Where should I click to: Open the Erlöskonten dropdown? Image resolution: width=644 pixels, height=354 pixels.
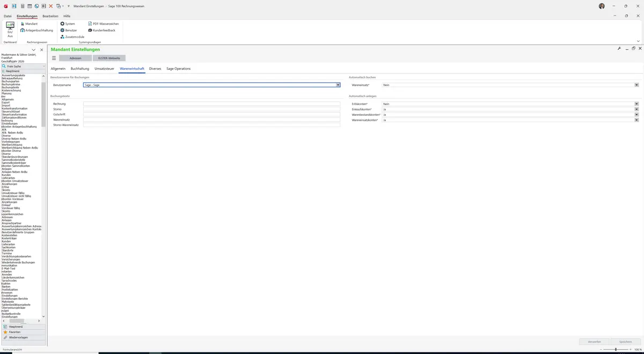(x=636, y=104)
